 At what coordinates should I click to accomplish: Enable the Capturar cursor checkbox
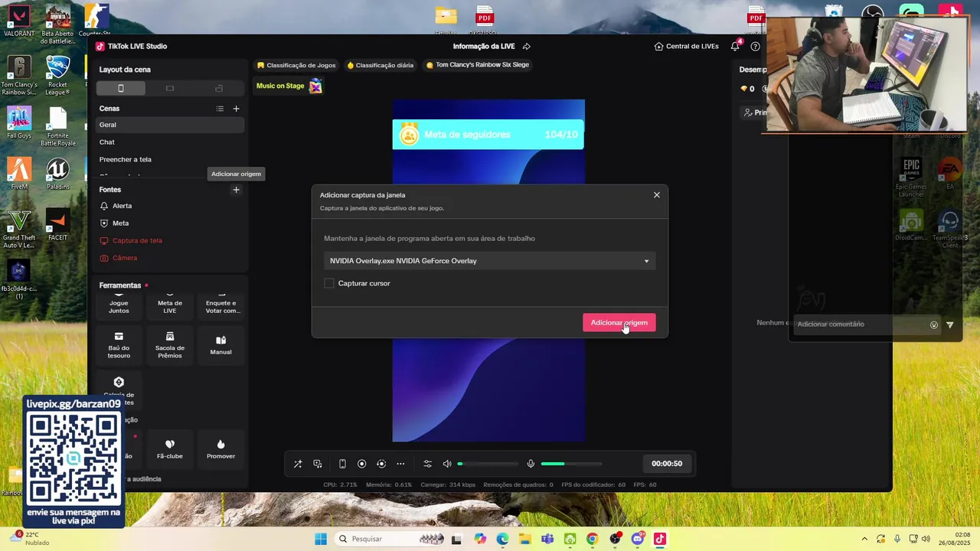tap(329, 283)
